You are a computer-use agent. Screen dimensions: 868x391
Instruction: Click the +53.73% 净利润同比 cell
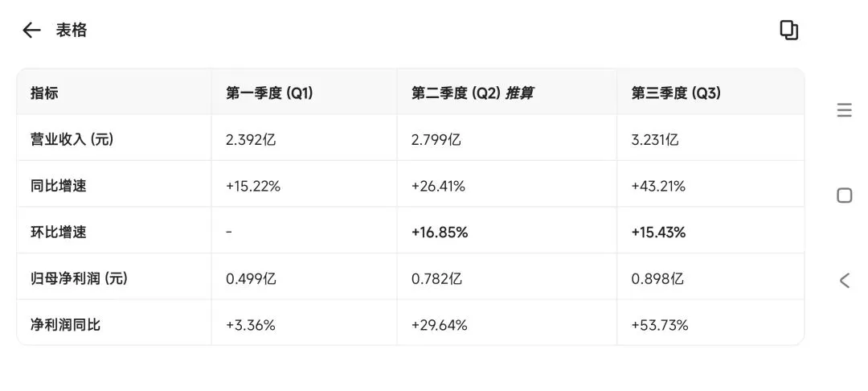pyautogui.click(x=659, y=325)
